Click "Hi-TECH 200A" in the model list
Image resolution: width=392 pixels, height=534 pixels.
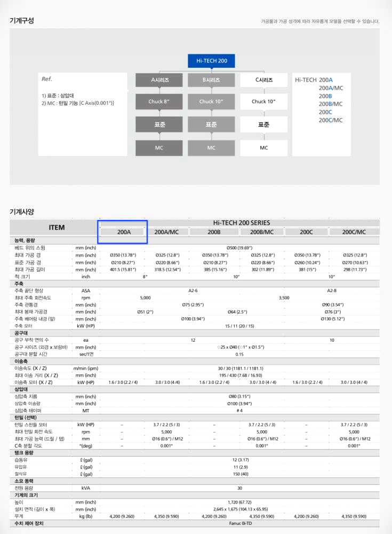(314, 80)
